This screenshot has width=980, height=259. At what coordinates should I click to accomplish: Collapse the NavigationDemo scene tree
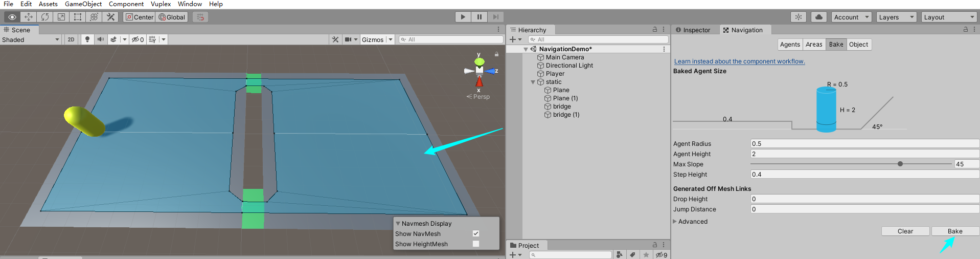pyautogui.click(x=526, y=49)
